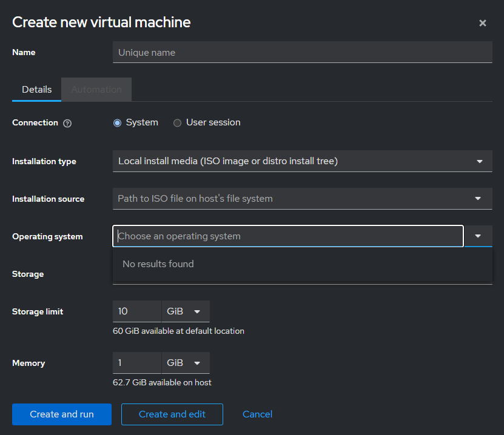504x435 pixels.
Task: Select the System connection radio button
Action: tap(117, 122)
